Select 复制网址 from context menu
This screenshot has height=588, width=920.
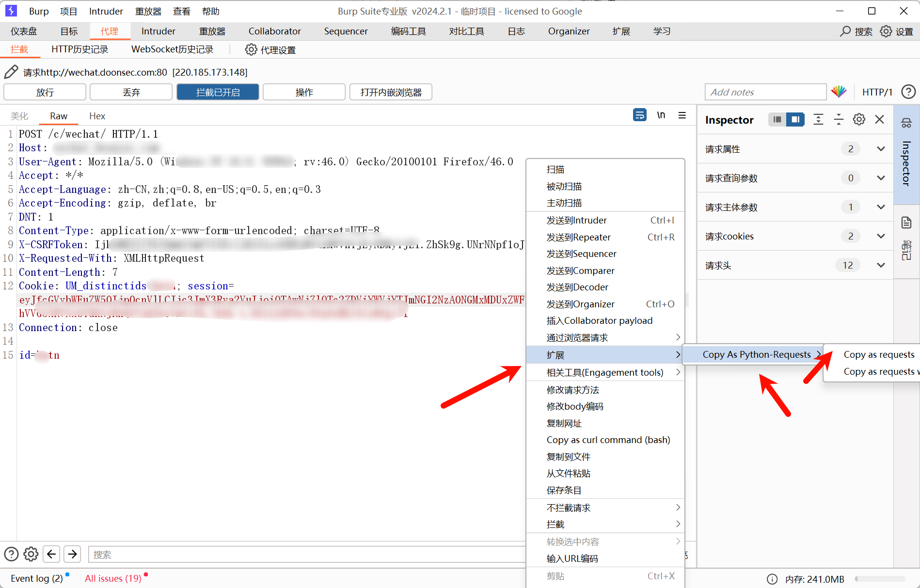605,423
